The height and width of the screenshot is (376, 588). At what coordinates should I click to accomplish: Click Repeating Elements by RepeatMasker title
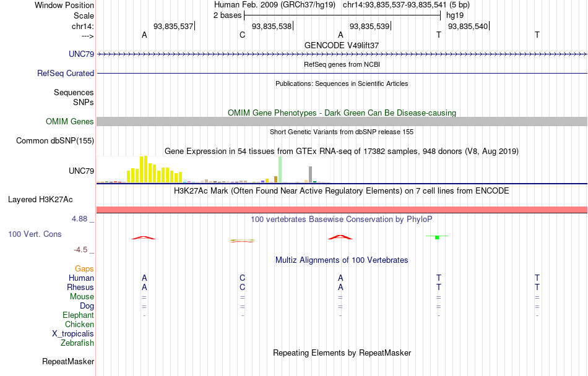[342, 352]
